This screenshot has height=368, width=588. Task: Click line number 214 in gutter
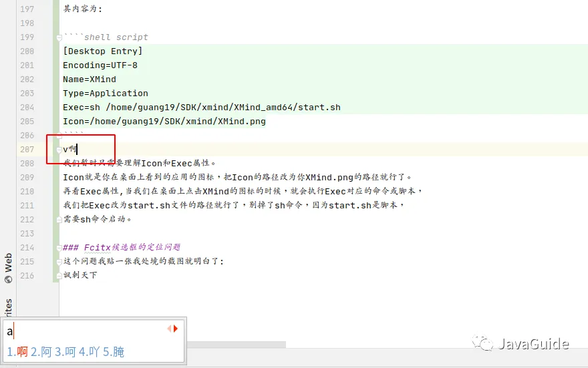coord(27,248)
